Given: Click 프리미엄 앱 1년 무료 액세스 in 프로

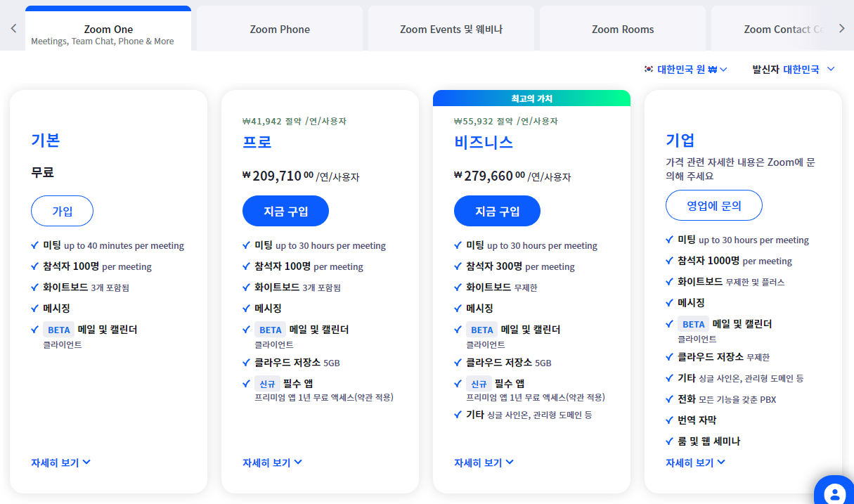Looking at the screenshot, I should click(x=324, y=397).
